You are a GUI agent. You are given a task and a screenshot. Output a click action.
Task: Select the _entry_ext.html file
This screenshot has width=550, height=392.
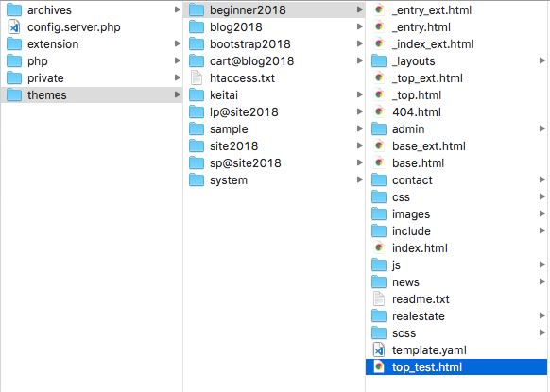point(456,9)
